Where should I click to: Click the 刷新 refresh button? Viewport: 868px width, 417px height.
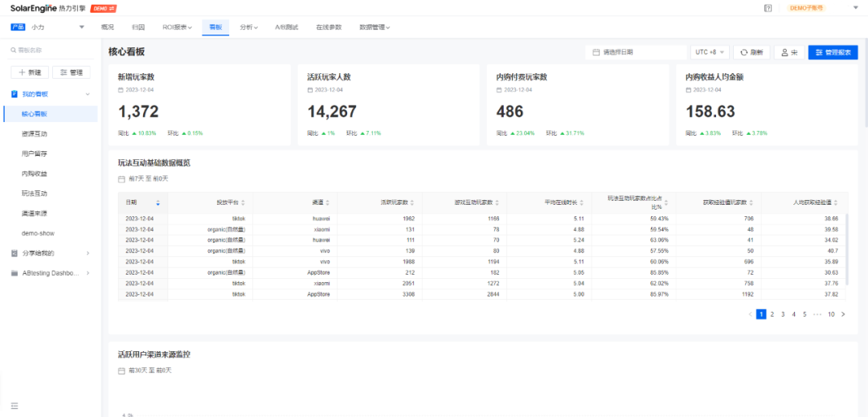751,52
